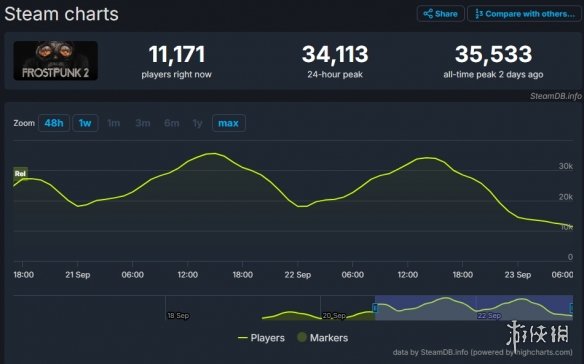
Task: Click the 22 Sep axis label
Action: coord(298,275)
